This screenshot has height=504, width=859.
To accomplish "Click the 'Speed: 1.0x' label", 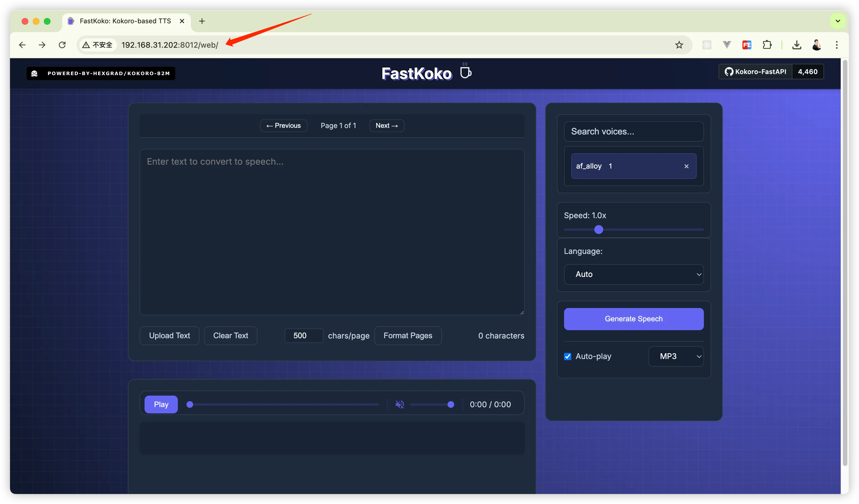I will pyautogui.click(x=585, y=216).
